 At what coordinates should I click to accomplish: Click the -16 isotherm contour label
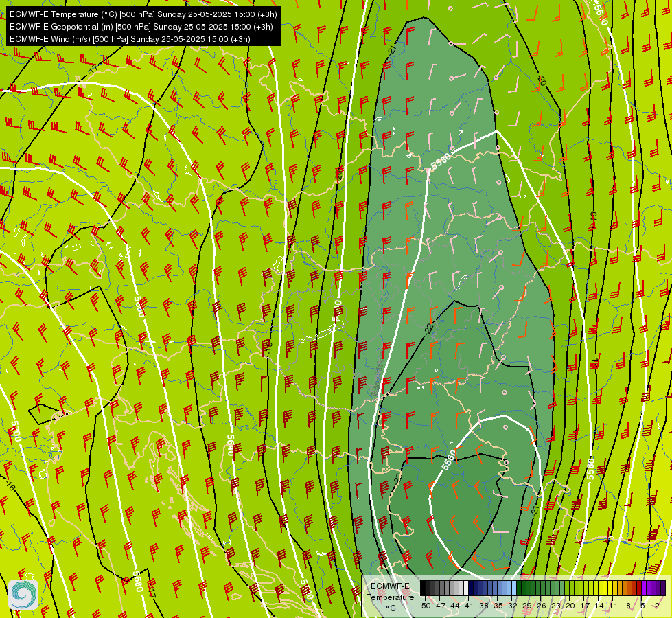[x=10, y=485]
